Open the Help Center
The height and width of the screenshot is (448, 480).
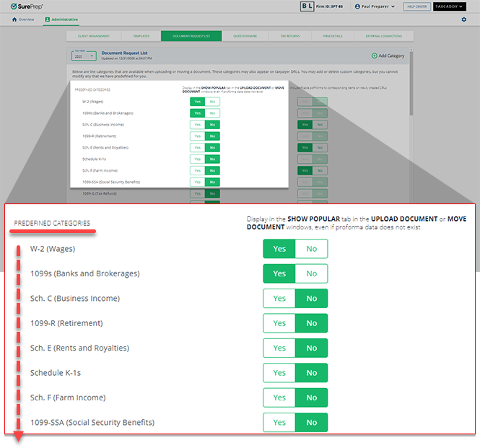click(x=416, y=6)
